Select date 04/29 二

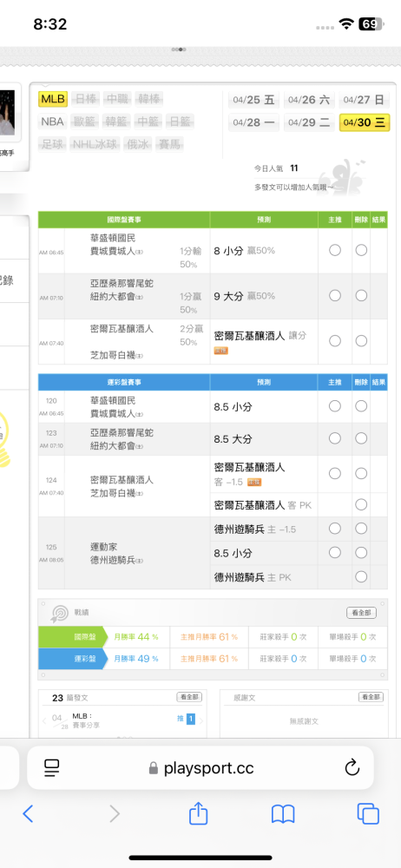309,122
